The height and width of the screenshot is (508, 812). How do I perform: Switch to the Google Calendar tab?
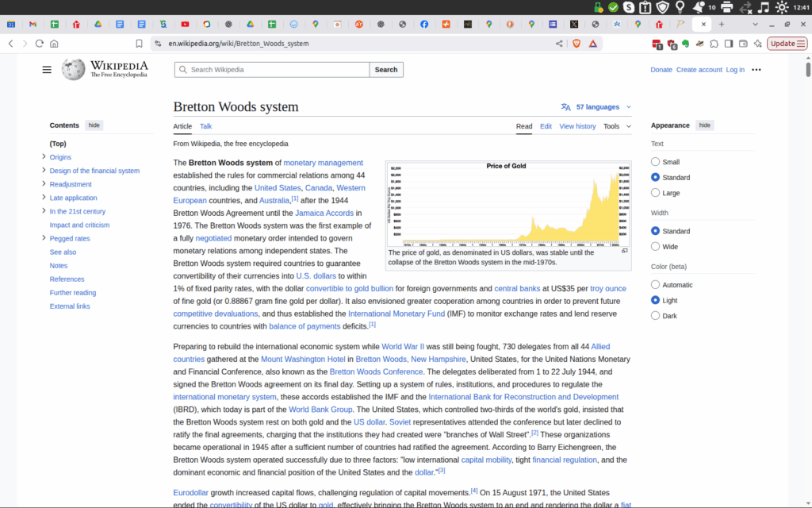pos(11,25)
